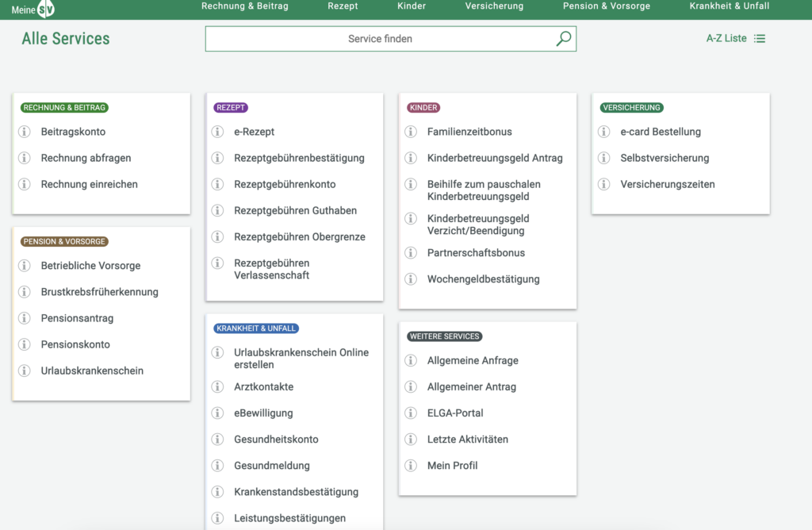
Task: Click the magnifying glass search icon
Action: point(564,38)
